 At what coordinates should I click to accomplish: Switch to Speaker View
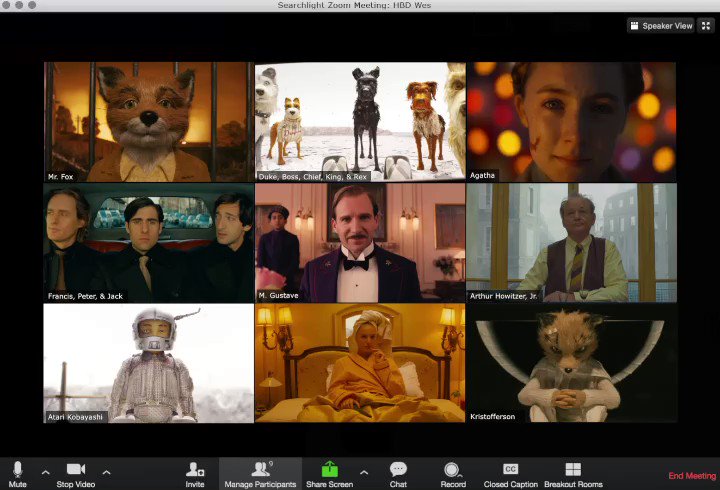click(x=661, y=26)
